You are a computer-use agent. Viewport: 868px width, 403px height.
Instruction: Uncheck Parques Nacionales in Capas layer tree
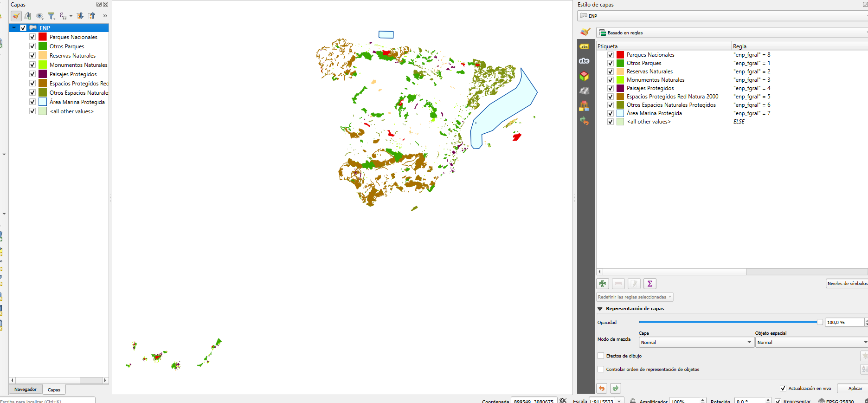pyautogui.click(x=32, y=37)
